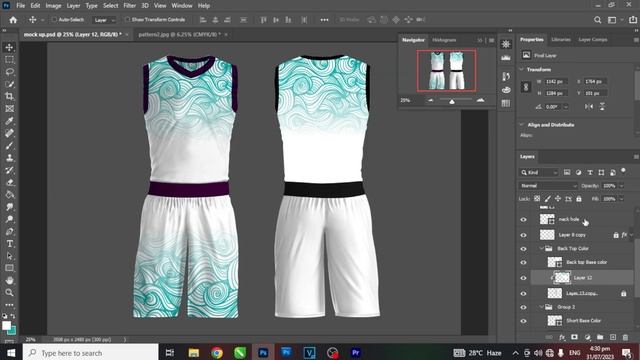
Task: Select the Paint Bucket tool
Action: pyautogui.click(x=9, y=195)
